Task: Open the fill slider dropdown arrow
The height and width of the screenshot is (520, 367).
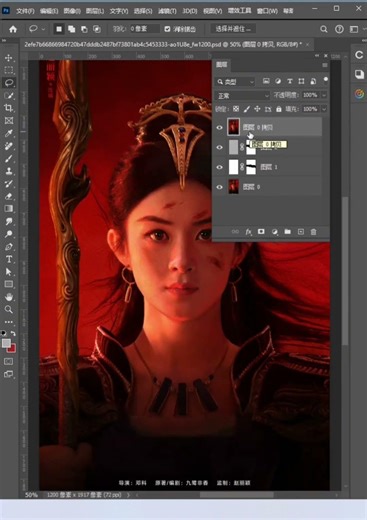Action: tap(324, 109)
